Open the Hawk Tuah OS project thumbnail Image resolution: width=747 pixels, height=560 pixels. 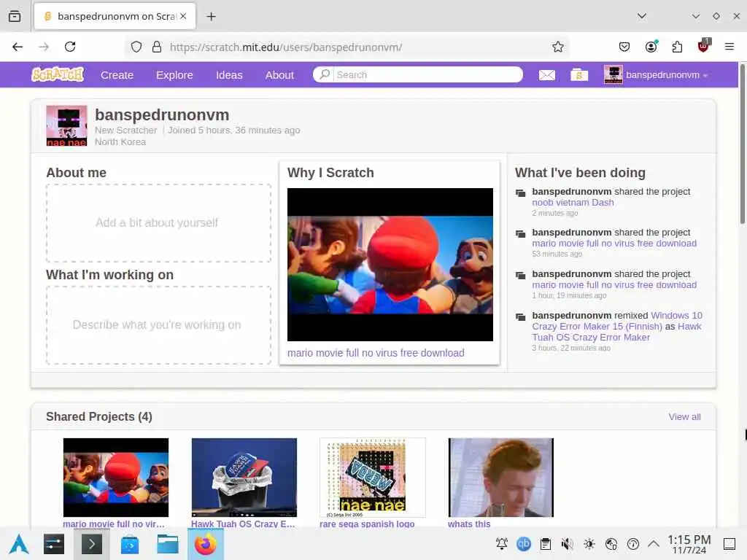244,478
